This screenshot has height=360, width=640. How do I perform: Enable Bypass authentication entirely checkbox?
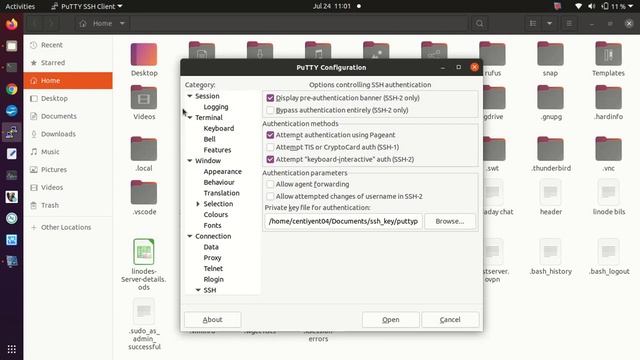click(270, 110)
